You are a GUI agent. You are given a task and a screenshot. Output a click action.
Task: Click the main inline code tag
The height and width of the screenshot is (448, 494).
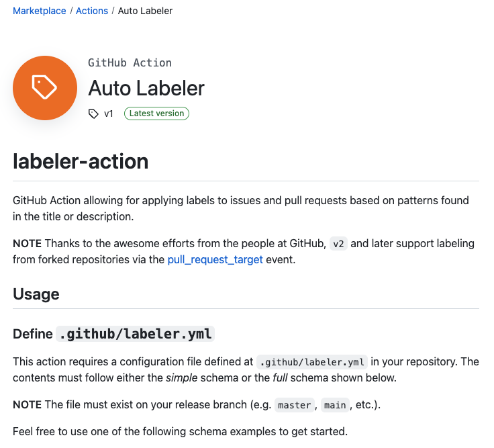click(335, 405)
